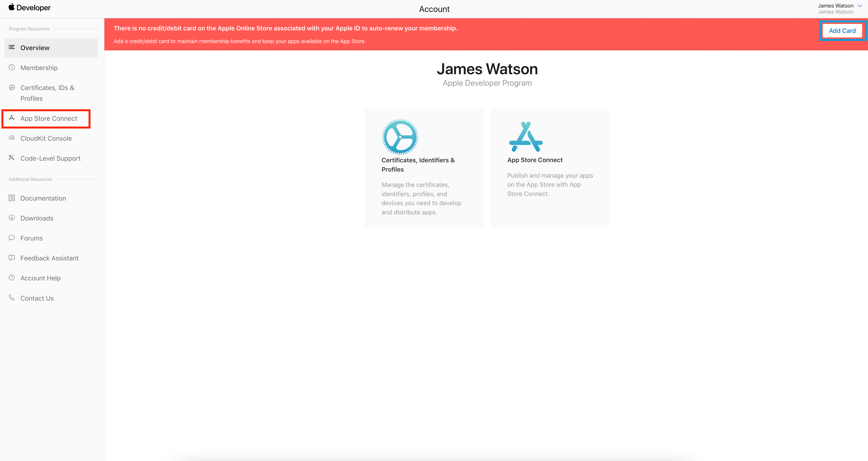Click the Additional Resources section label
The image size is (868, 461).
(x=30, y=179)
